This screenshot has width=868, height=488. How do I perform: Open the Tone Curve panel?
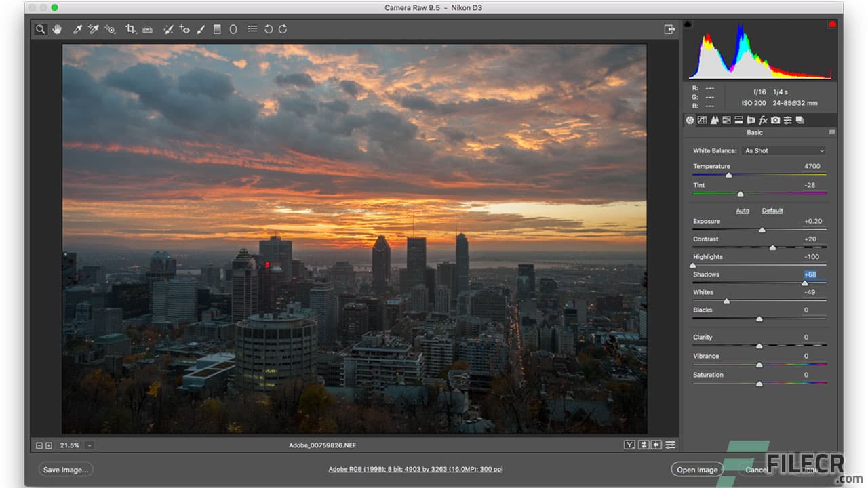click(x=702, y=120)
